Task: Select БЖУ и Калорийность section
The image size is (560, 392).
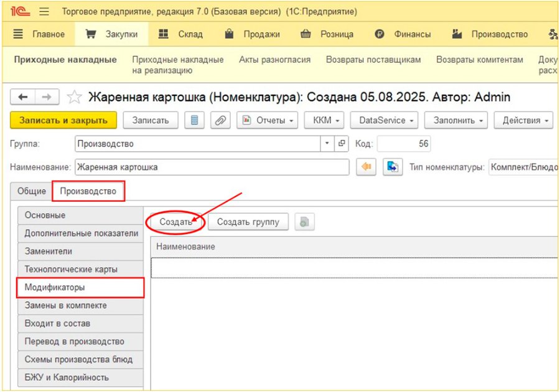Action: click(x=80, y=377)
